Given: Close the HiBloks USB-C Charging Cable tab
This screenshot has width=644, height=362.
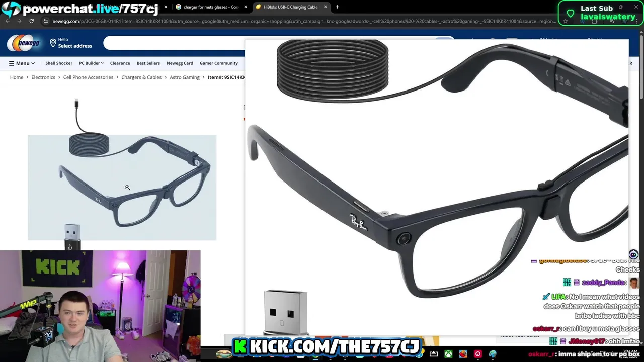Looking at the screenshot, I should [x=325, y=7].
